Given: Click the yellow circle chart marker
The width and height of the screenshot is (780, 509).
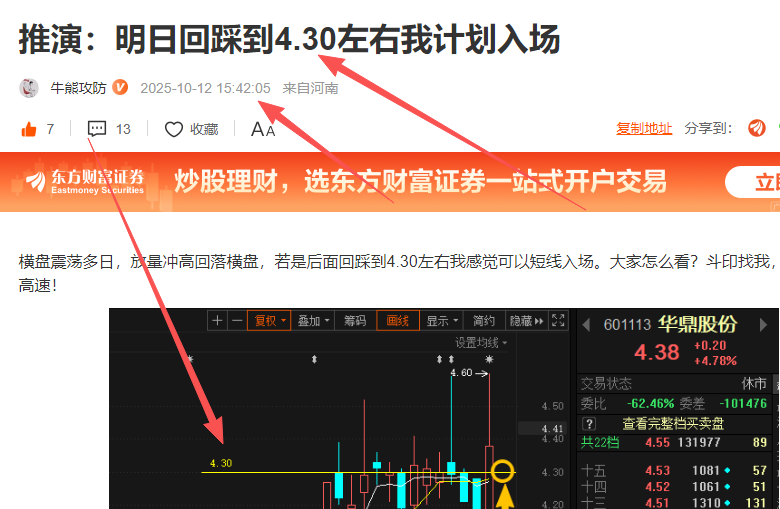Looking at the screenshot, I should click(502, 470).
